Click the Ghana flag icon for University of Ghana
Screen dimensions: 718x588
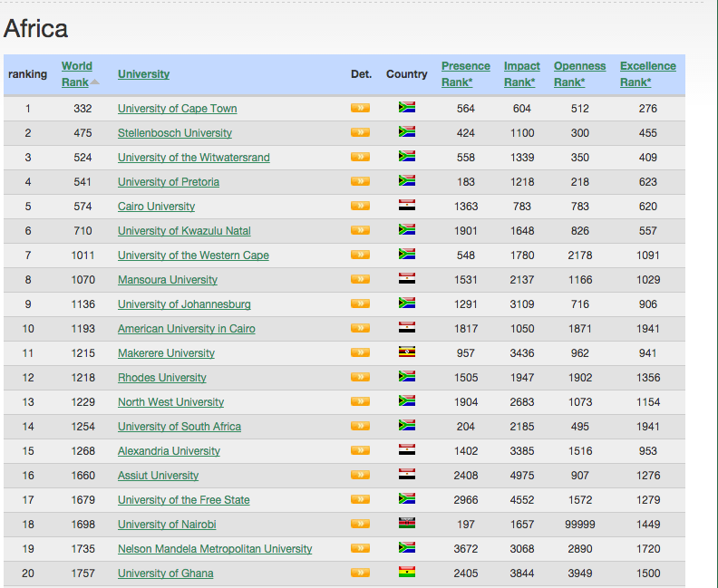(x=407, y=573)
